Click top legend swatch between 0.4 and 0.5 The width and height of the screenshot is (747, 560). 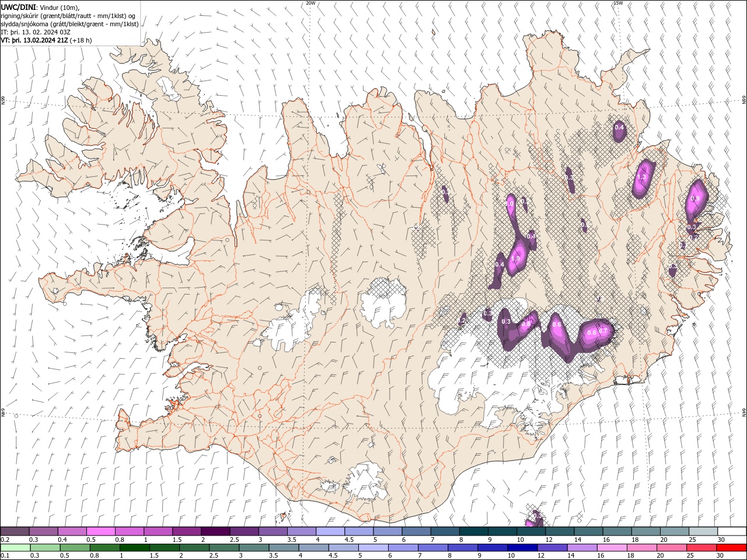coord(72,531)
